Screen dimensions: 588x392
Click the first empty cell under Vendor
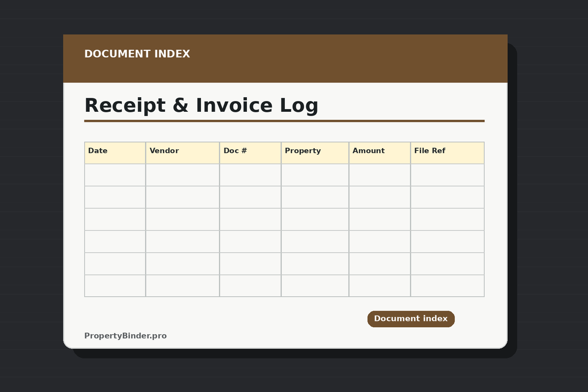[x=182, y=175]
